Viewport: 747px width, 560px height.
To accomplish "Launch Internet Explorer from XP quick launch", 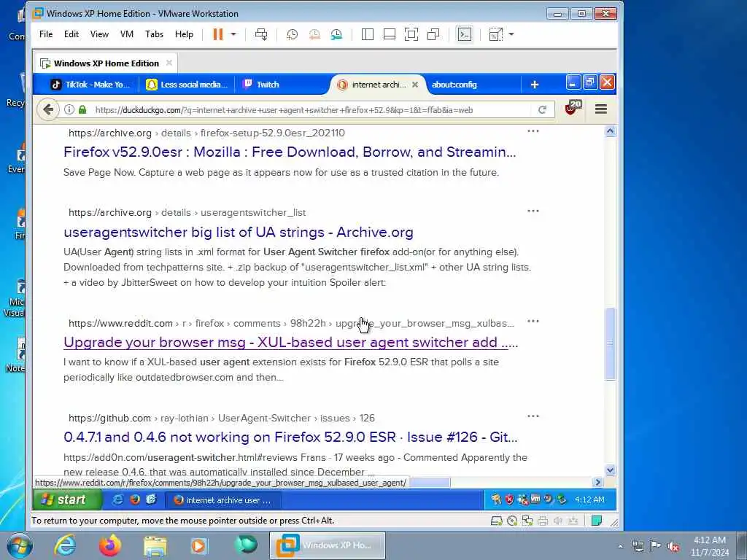I will tap(117, 499).
